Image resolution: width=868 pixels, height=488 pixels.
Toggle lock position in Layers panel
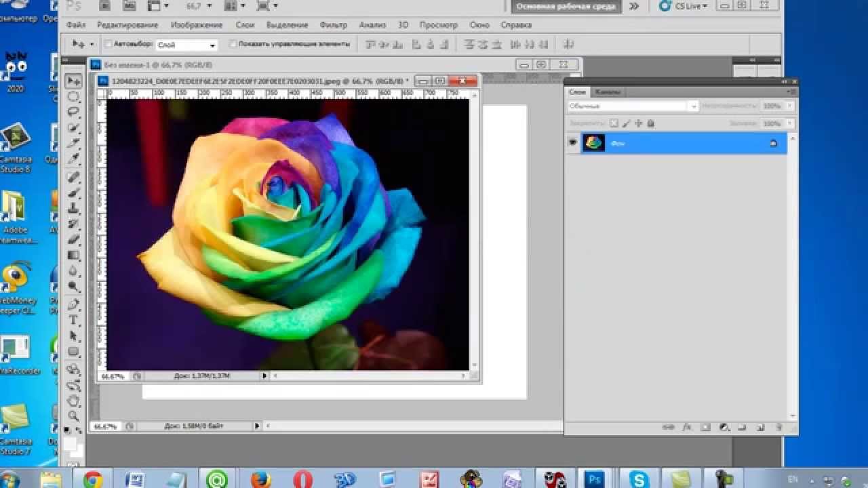click(638, 123)
